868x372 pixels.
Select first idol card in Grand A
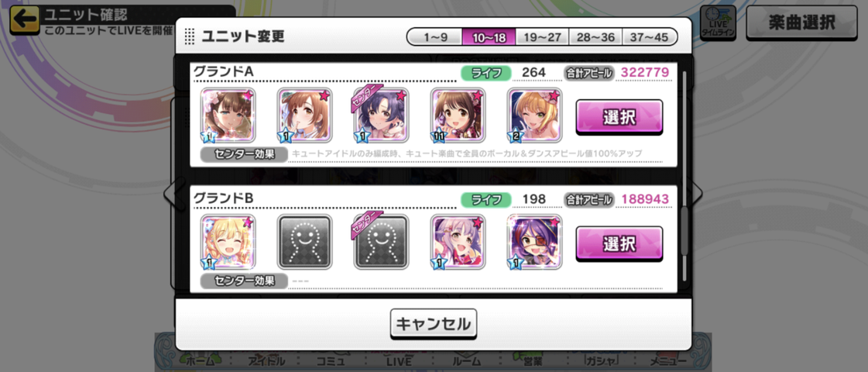point(228,115)
